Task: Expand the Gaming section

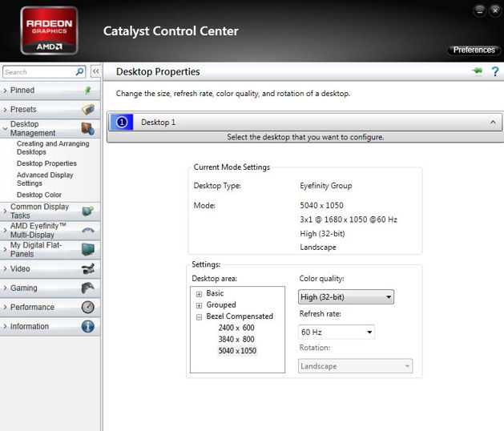Action: pos(50,288)
